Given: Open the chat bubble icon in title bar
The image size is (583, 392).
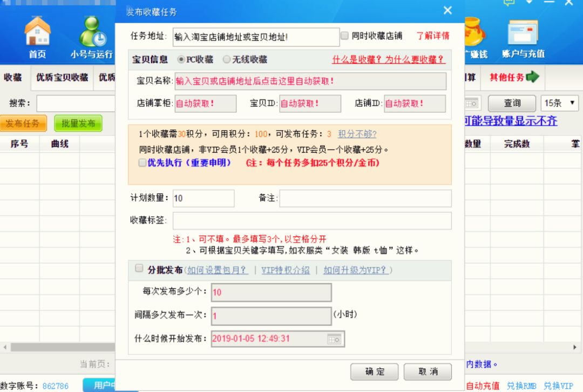Looking at the screenshot, I should [x=508, y=3].
